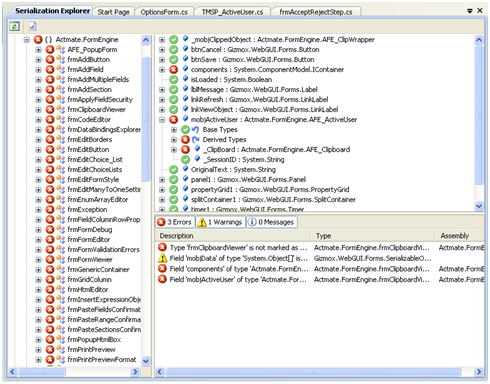
Task: Click the error icon in the frmClipboardViewer message row
Action: 162,248
